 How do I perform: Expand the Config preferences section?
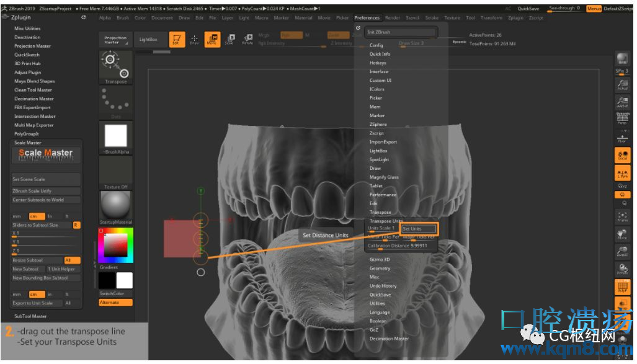(x=376, y=45)
